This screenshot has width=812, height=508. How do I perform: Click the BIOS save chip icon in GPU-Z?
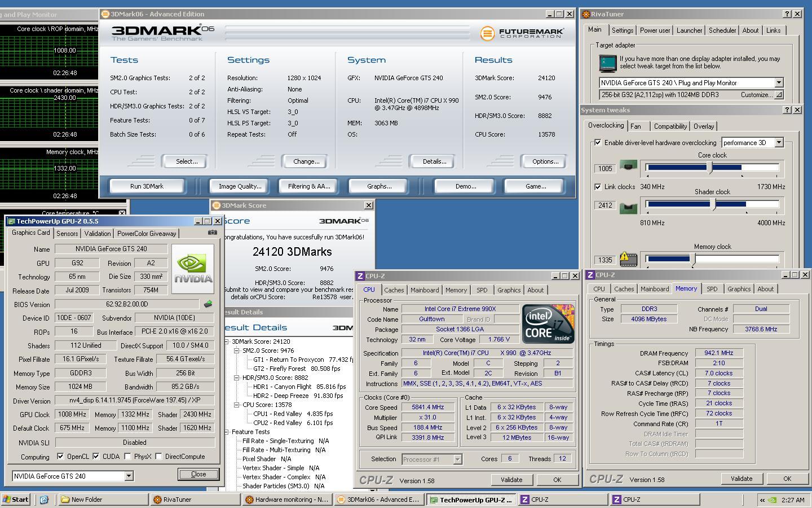208,304
